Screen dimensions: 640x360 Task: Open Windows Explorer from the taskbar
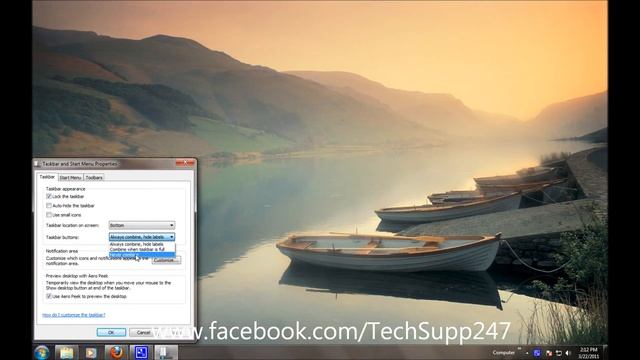tap(66, 353)
